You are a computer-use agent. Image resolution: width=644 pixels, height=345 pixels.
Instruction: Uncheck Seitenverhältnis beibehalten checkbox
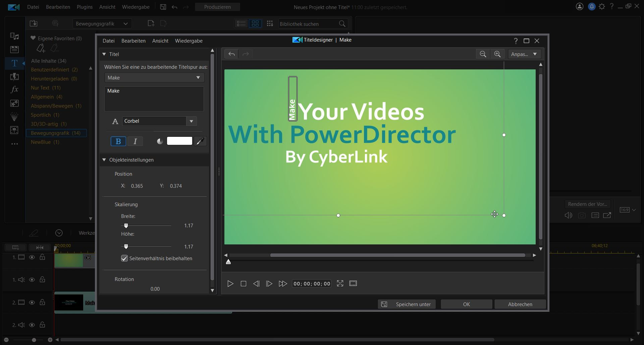tap(124, 258)
